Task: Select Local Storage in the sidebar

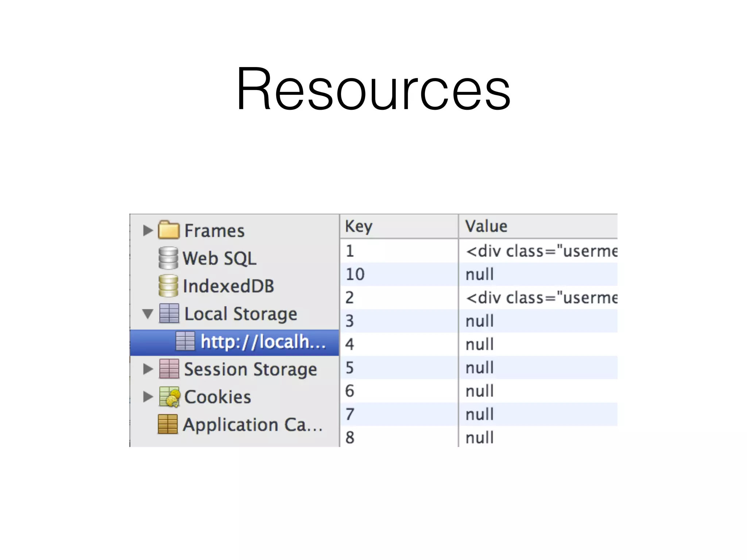Action: tap(241, 314)
